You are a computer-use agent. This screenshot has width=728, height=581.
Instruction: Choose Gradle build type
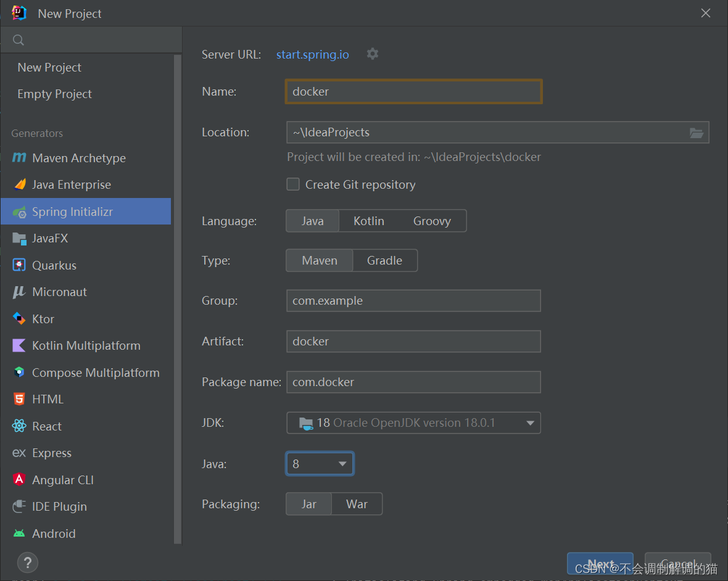click(385, 260)
